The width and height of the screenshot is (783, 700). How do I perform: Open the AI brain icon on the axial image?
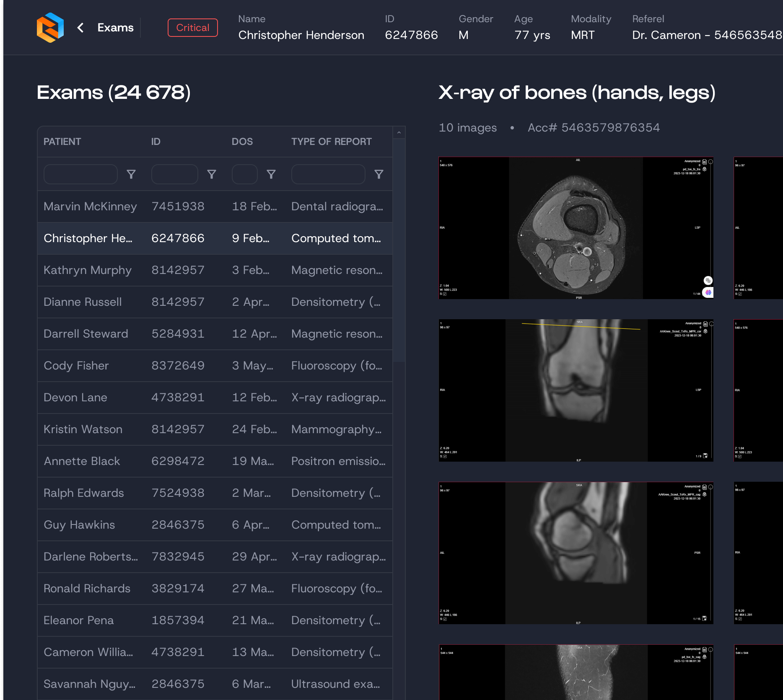coord(708,292)
